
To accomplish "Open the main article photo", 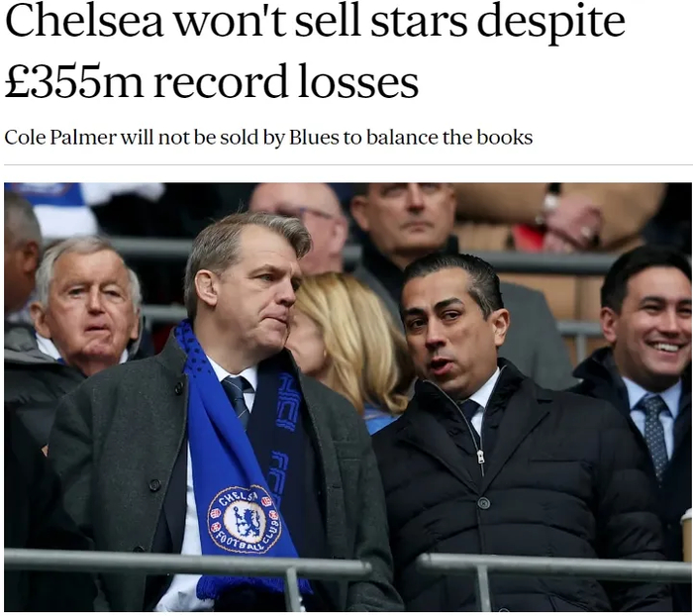I will pos(347,396).
